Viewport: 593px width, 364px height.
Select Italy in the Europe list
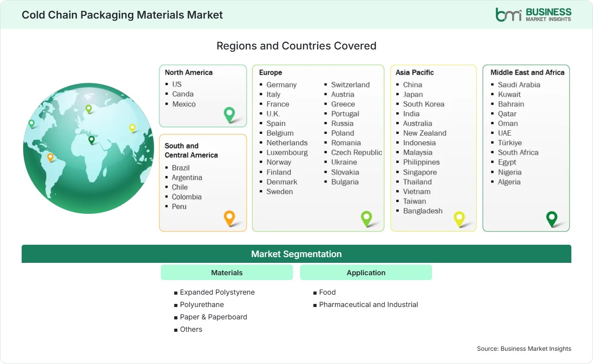(274, 94)
